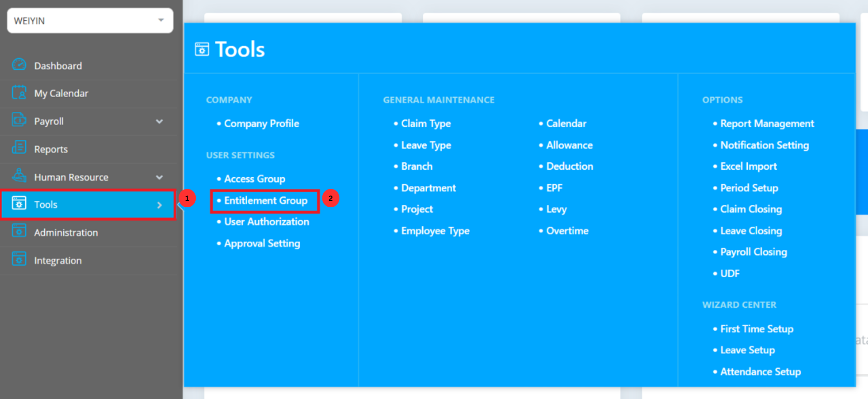This screenshot has width=868, height=399.
Task: Open Report Management option
Action: pyautogui.click(x=767, y=123)
